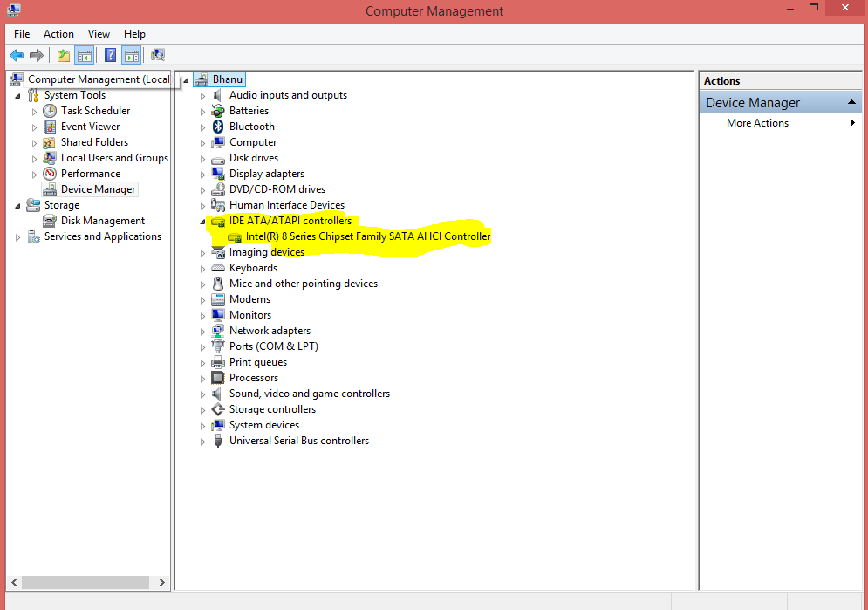Collapse the Device Manager actions section arrow

point(852,102)
